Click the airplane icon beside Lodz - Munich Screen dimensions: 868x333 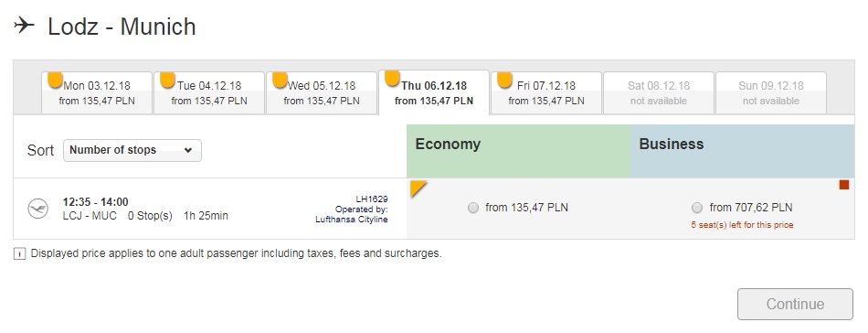pos(24,26)
